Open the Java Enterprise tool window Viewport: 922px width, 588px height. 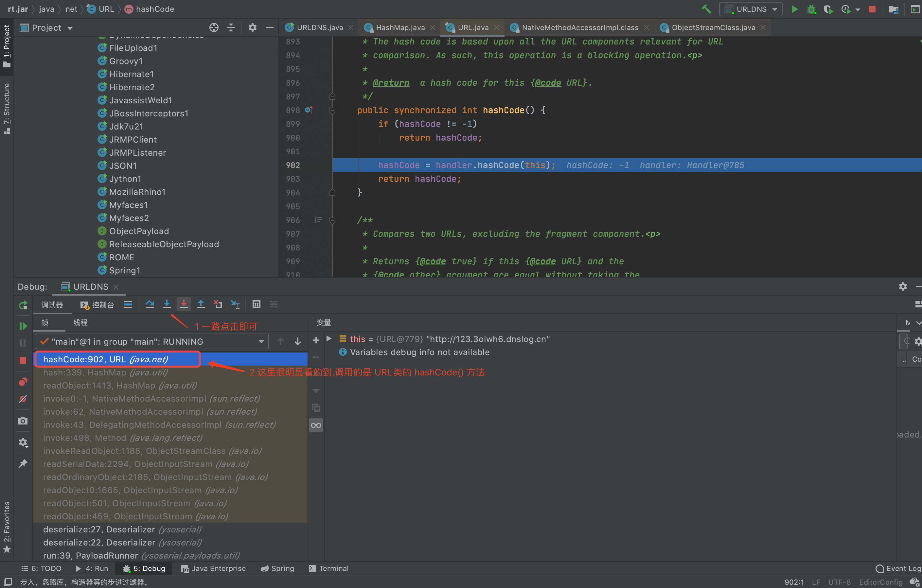coord(213,568)
